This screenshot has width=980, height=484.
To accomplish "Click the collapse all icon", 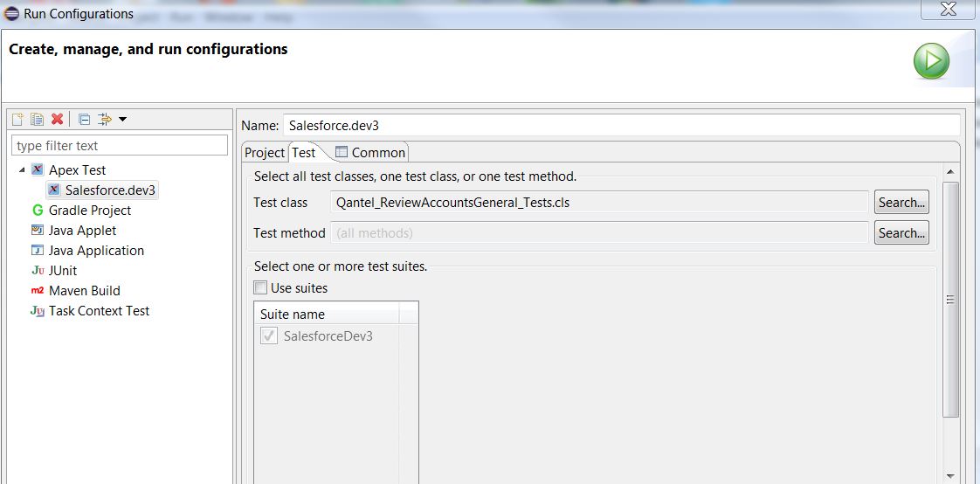I will [x=84, y=120].
